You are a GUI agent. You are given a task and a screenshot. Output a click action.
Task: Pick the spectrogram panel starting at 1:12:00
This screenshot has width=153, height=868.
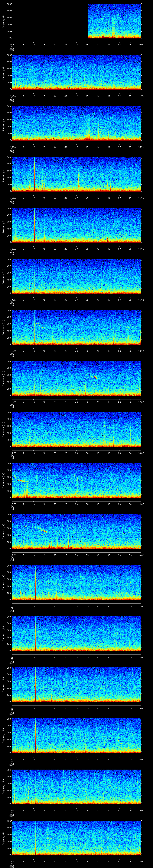pos(77,174)
